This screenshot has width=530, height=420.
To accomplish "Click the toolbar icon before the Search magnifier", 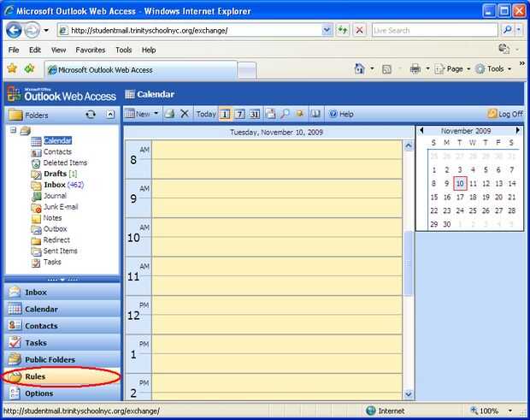I will (x=270, y=114).
